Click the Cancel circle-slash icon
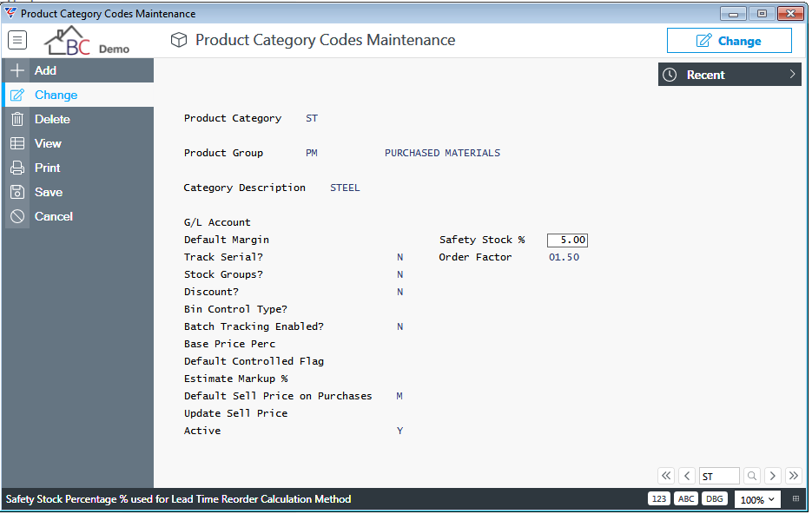The width and height of the screenshot is (812, 514). pyautogui.click(x=17, y=216)
